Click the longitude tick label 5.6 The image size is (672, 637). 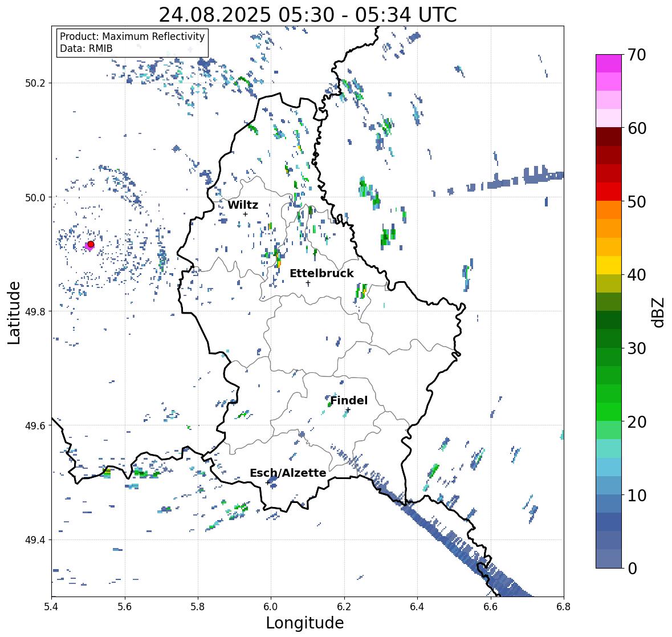tap(125, 607)
